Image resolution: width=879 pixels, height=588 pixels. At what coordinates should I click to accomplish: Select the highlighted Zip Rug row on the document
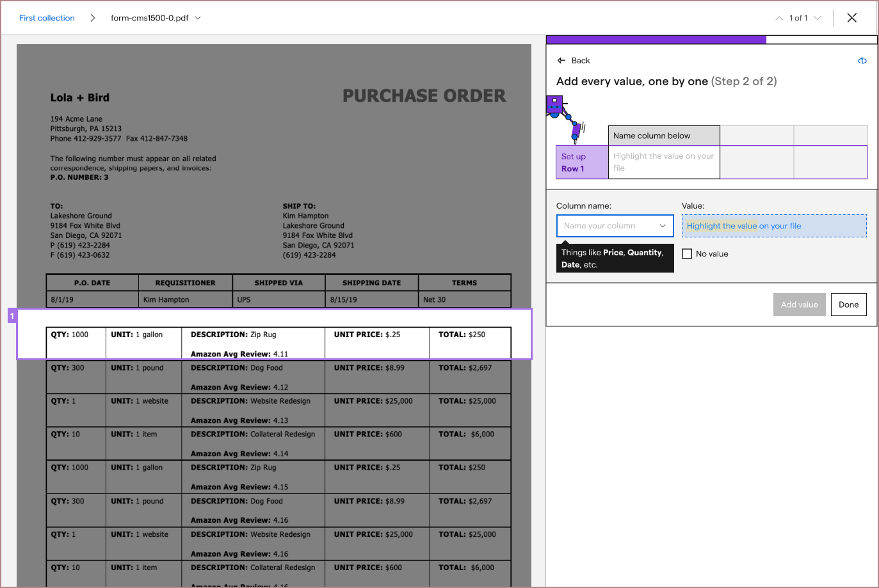click(x=274, y=335)
